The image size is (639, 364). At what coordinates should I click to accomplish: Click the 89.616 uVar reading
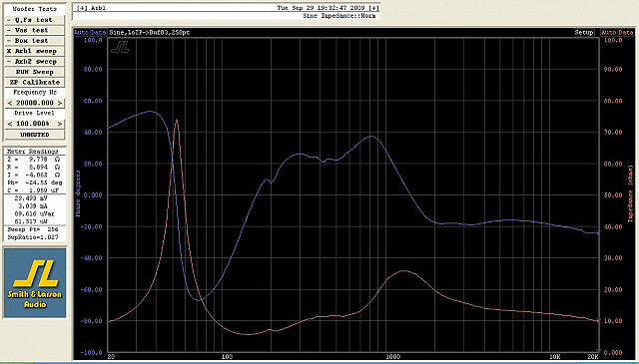[x=34, y=213]
